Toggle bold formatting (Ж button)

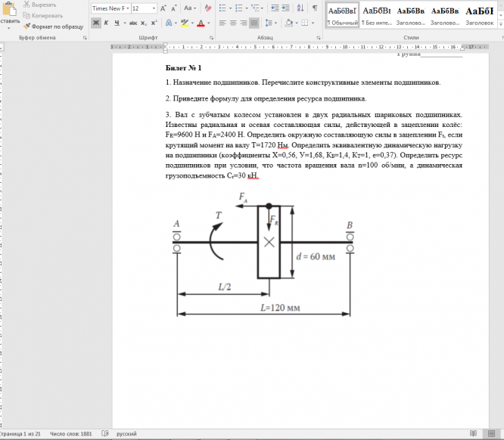coord(95,23)
